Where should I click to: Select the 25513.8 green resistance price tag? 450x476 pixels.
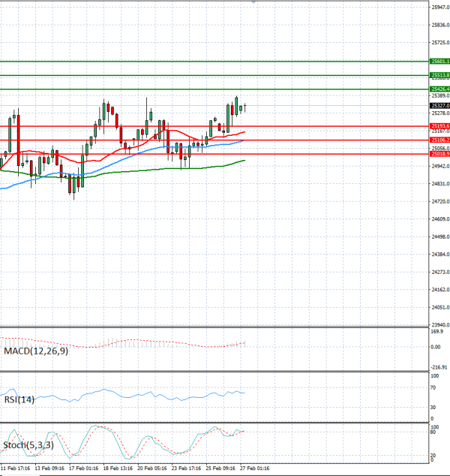[x=439, y=75]
